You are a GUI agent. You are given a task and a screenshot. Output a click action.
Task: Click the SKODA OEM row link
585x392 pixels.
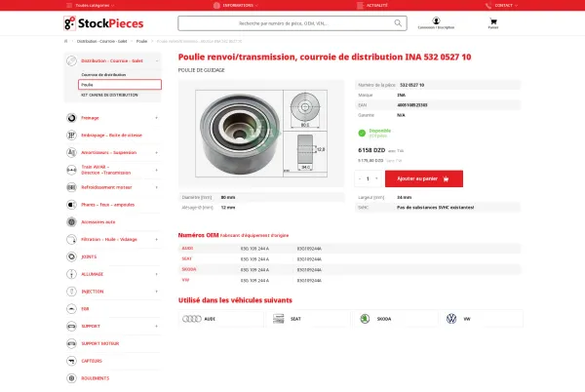coord(189,269)
